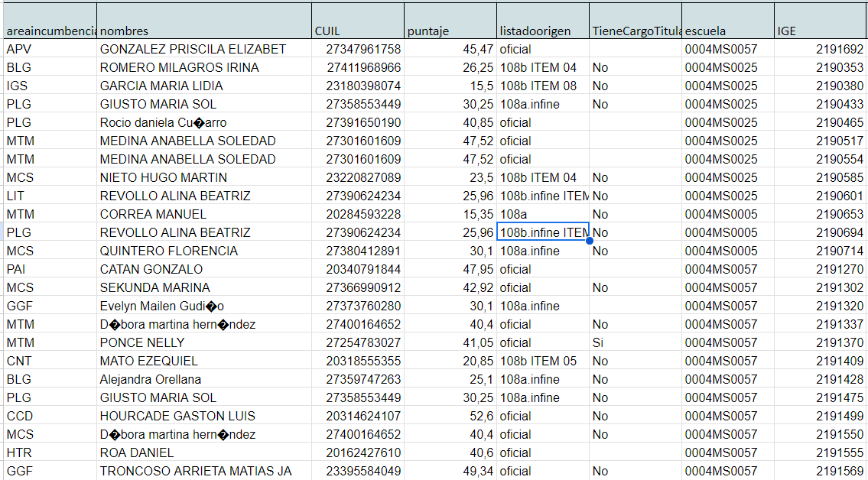868x480 pixels.
Task: Click the 'listadoorigen' header cell
Action: pyautogui.click(x=542, y=31)
